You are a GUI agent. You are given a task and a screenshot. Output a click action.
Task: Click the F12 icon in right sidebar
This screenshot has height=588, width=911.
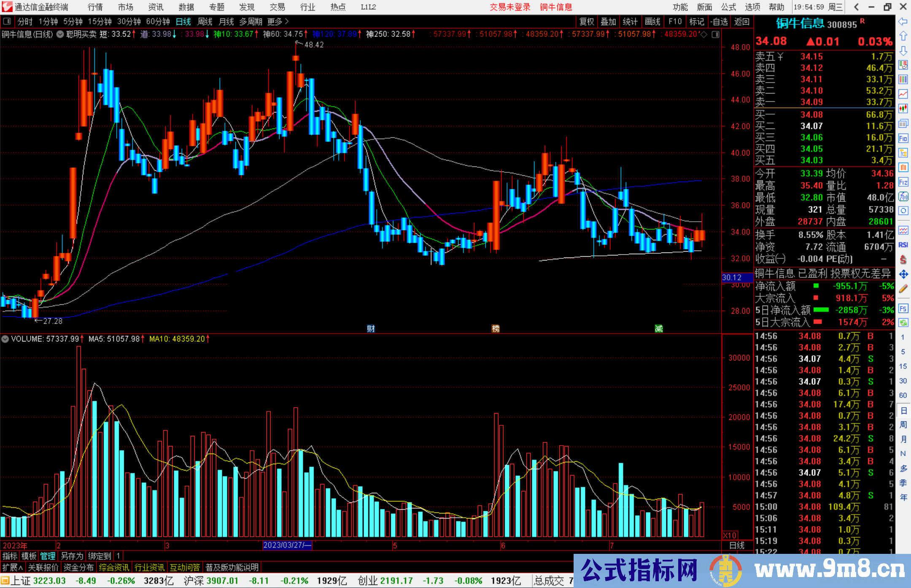[903, 182]
